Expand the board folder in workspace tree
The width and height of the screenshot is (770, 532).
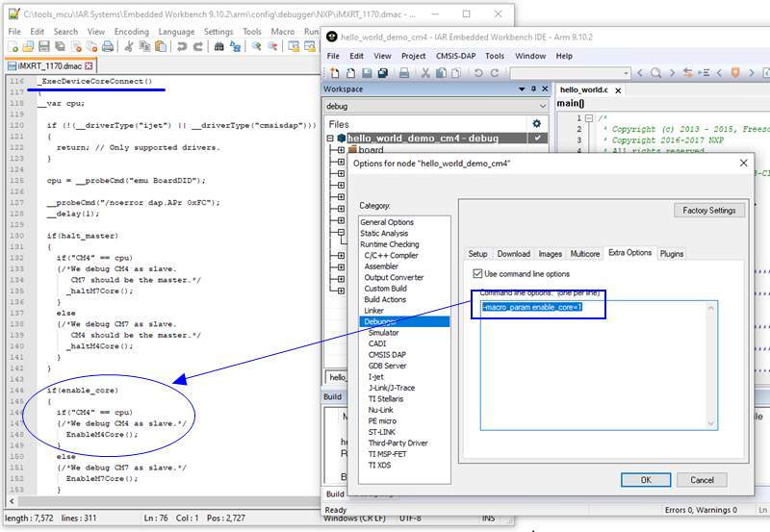click(341, 150)
